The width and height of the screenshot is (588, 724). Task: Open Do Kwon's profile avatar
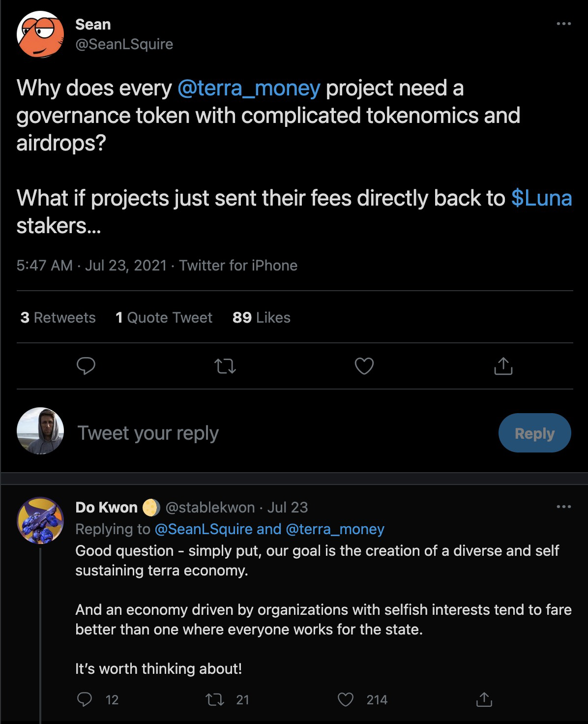40,520
